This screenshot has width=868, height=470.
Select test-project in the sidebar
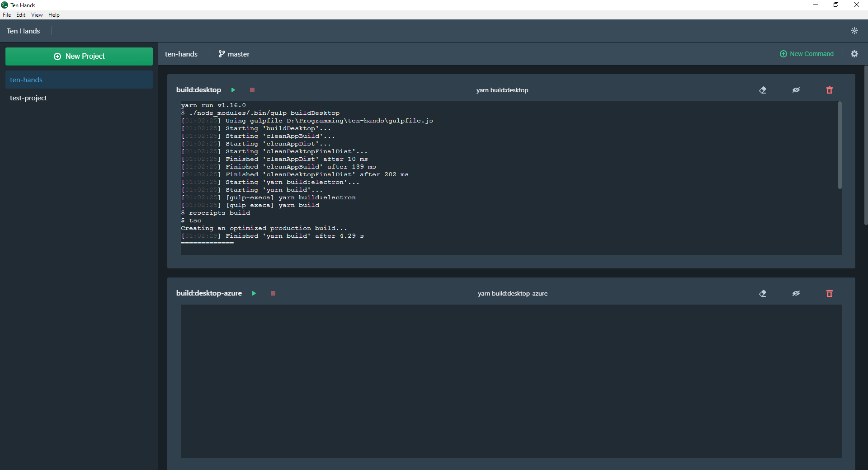tap(28, 98)
